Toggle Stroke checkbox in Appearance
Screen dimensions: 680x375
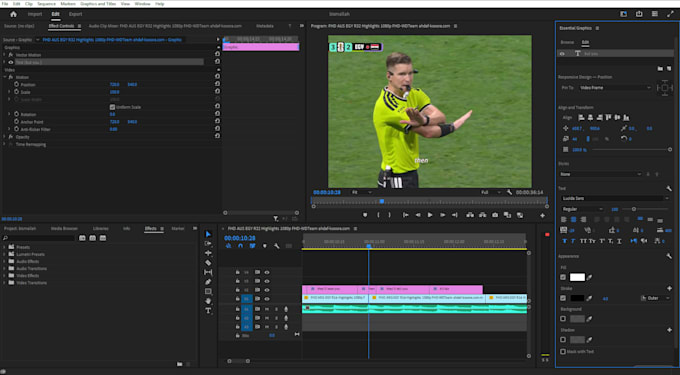coord(563,298)
